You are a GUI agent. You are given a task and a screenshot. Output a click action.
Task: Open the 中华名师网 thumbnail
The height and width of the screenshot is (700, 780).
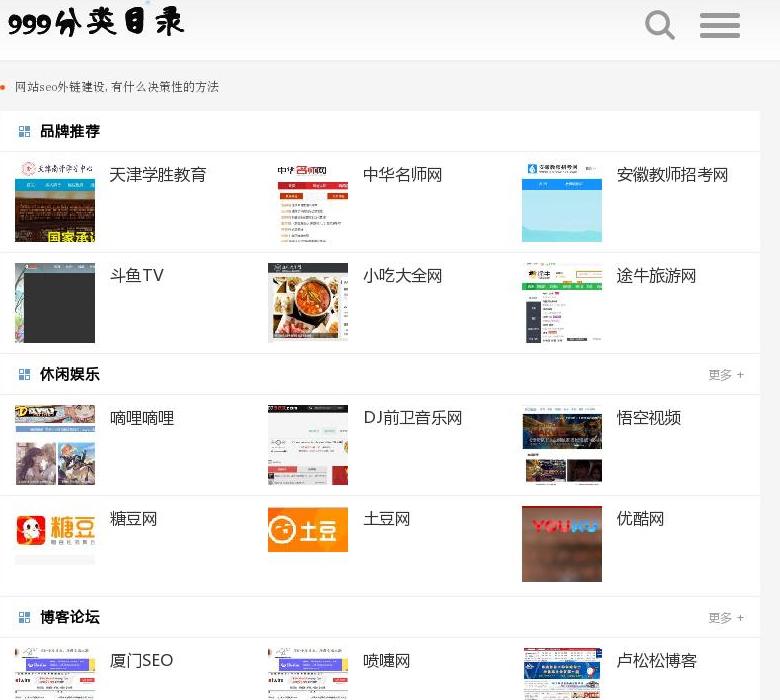308,201
